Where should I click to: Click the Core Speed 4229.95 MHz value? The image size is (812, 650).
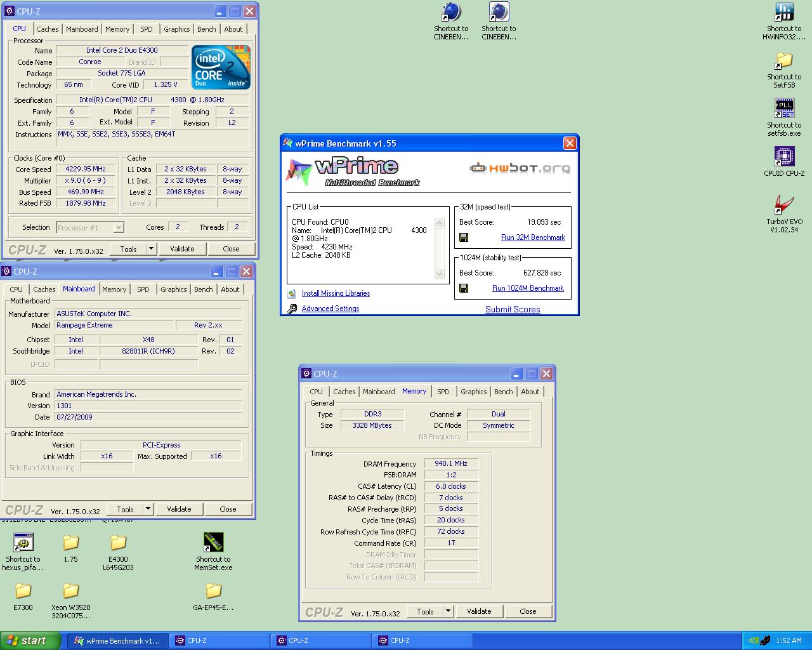click(x=86, y=169)
